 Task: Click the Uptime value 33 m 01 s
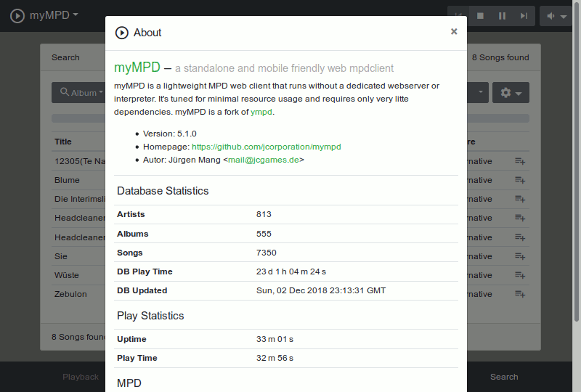coord(275,339)
